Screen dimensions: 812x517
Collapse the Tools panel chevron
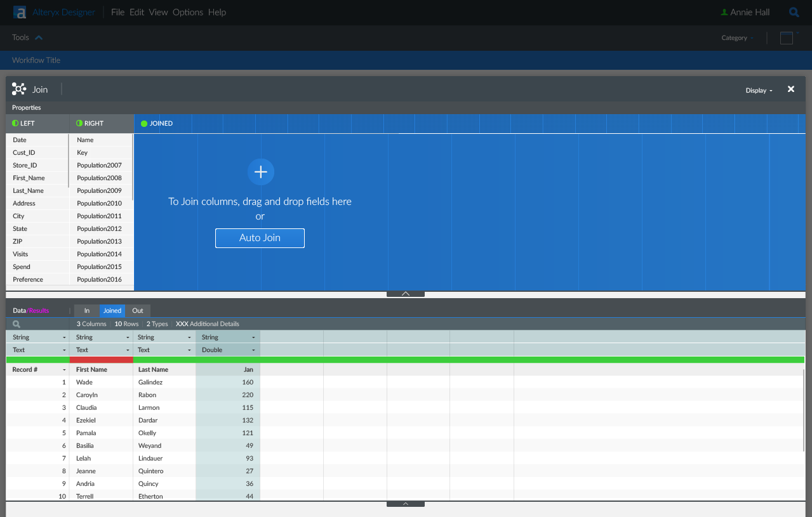tap(39, 37)
